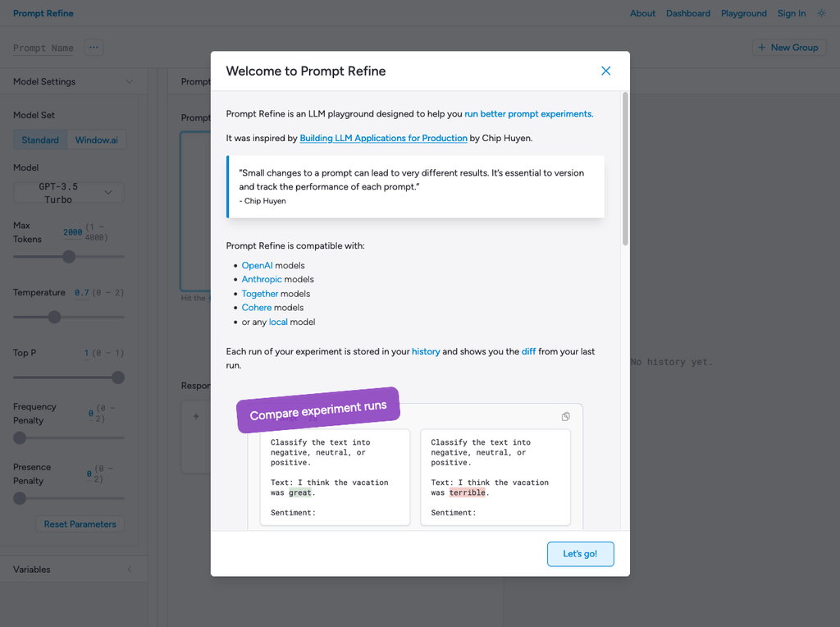Click the local model link
The height and width of the screenshot is (627, 840).
click(278, 322)
